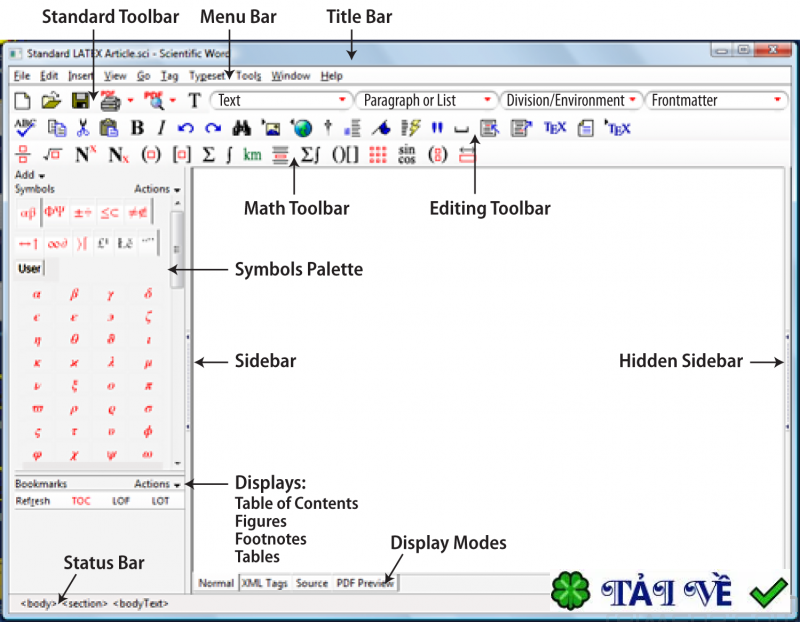This screenshot has width=800, height=622.
Task: Switch to the PDF Preview tab
Action: coord(365,583)
